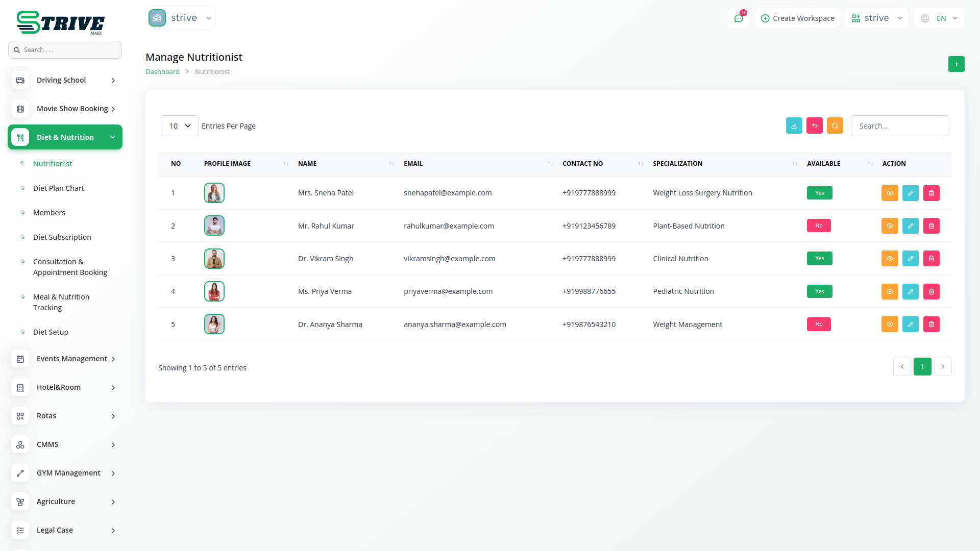
Task: Click pencil edit icon for Ms. Priya Verma
Action: 910,292
